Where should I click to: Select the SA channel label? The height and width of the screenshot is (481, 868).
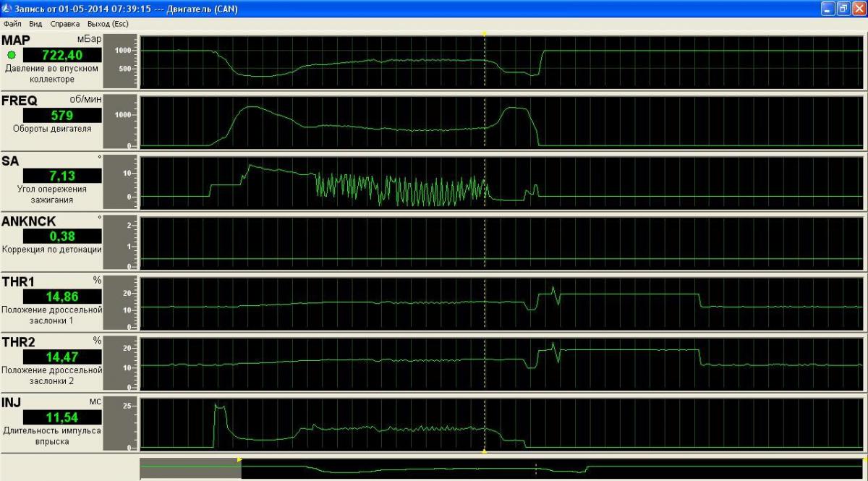point(10,161)
